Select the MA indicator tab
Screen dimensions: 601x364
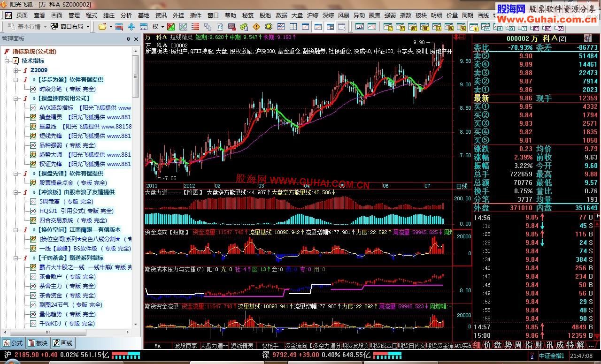157,346
